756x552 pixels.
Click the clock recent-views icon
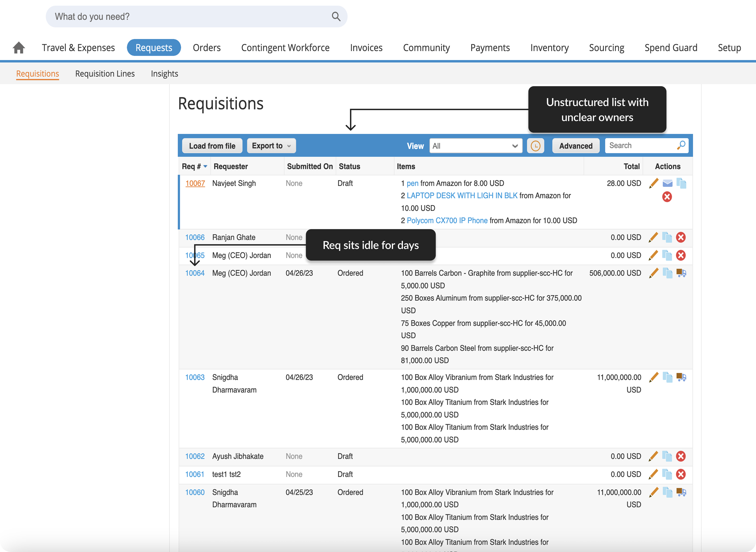tap(535, 146)
